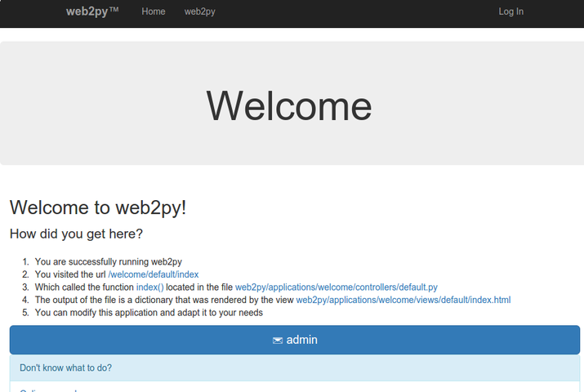The image size is (584, 392).
Task: Click the "Don't know what to do?" panel
Action: point(295,367)
